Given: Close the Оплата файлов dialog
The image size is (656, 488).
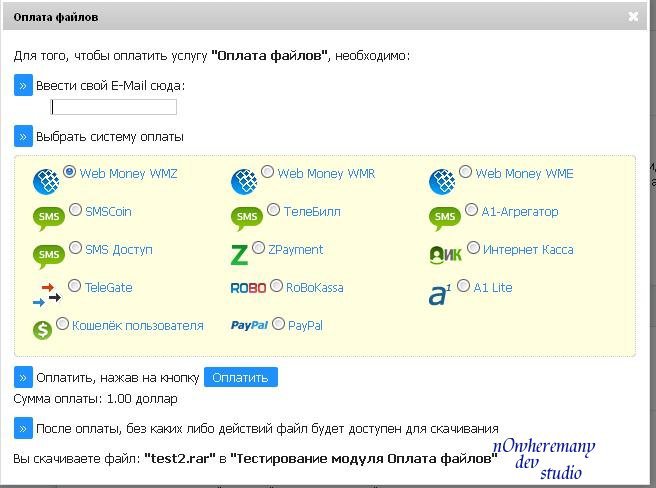Looking at the screenshot, I should click(633, 17).
